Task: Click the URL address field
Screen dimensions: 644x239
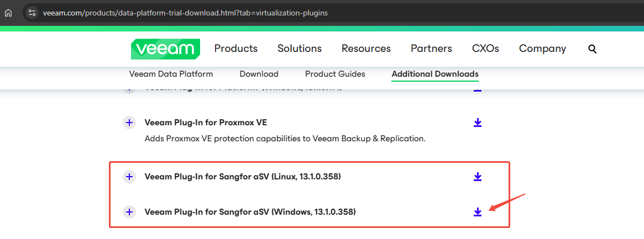Action: point(328,13)
